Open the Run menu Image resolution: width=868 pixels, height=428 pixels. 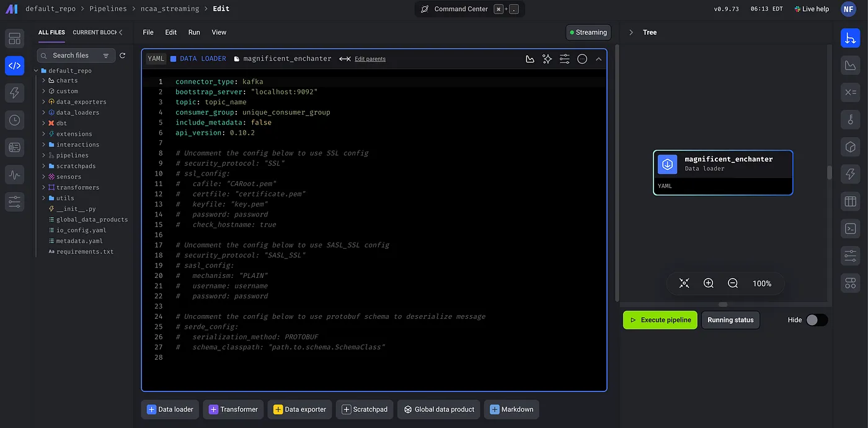194,32
